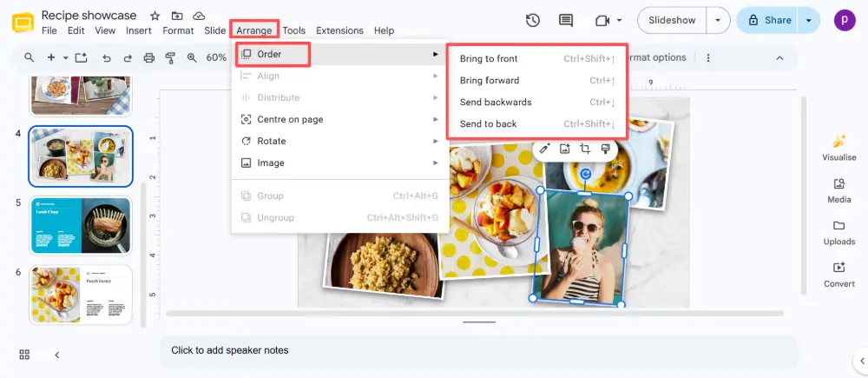868x378 pixels.
Task: Select slide 4 thumbnail
Action: pos(81,156)
